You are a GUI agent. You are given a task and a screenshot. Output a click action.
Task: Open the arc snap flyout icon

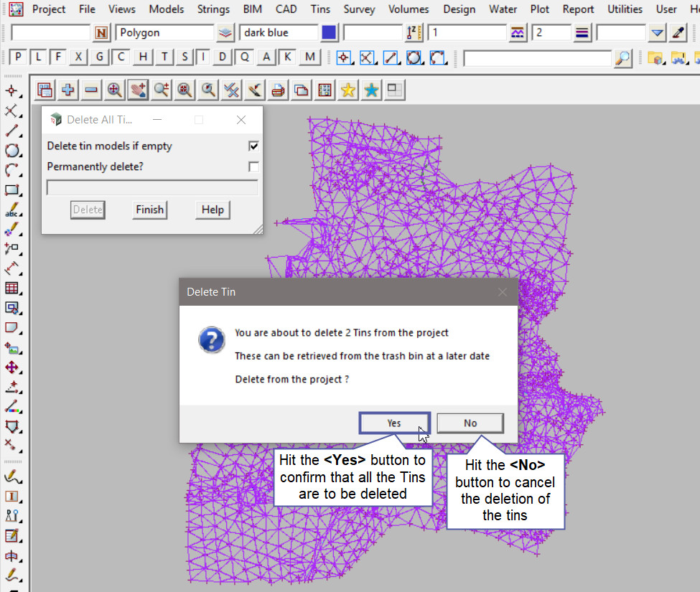438,57
